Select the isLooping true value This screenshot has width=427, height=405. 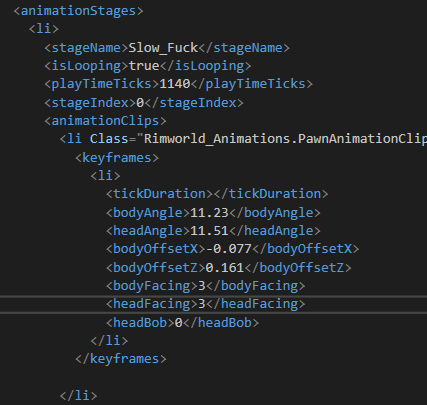(144, 66)
